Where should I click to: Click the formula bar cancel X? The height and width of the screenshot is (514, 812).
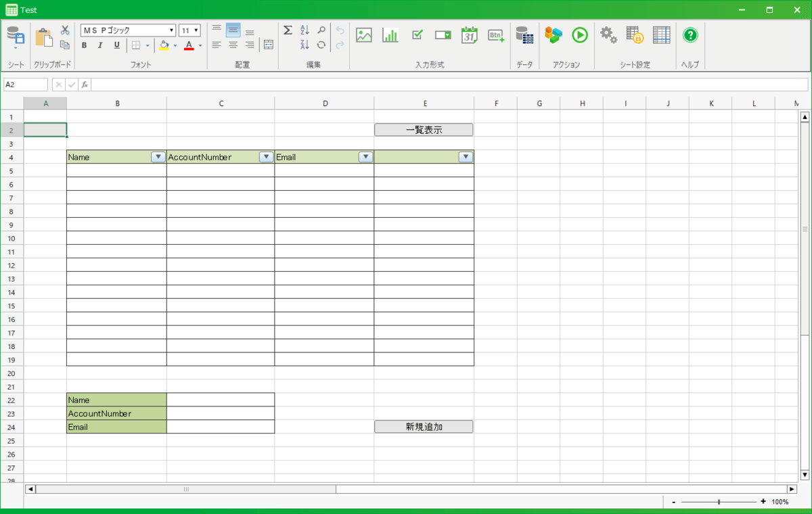click(x=59, y=85)
